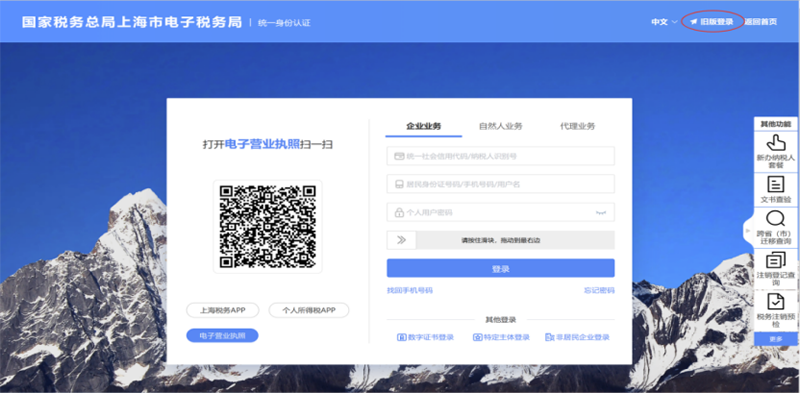Open the 忘记密码 link
The height and width of the screenshot is (393, 800).
point(599,290)
